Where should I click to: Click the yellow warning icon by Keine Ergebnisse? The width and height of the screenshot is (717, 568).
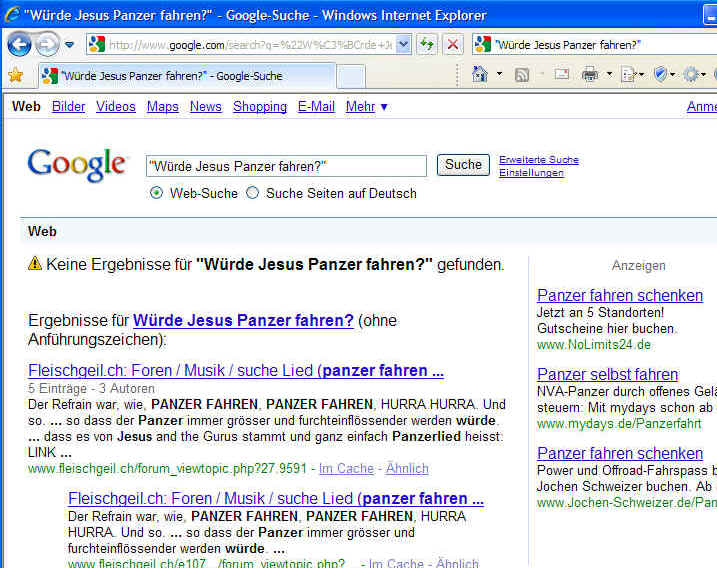pos(35,263)
